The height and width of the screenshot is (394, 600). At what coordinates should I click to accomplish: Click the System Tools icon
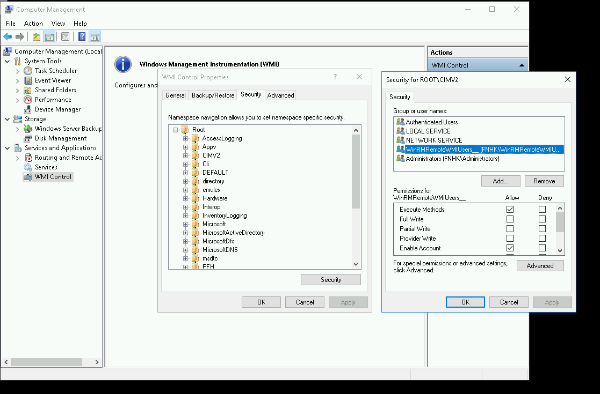(x=18, y=61)
